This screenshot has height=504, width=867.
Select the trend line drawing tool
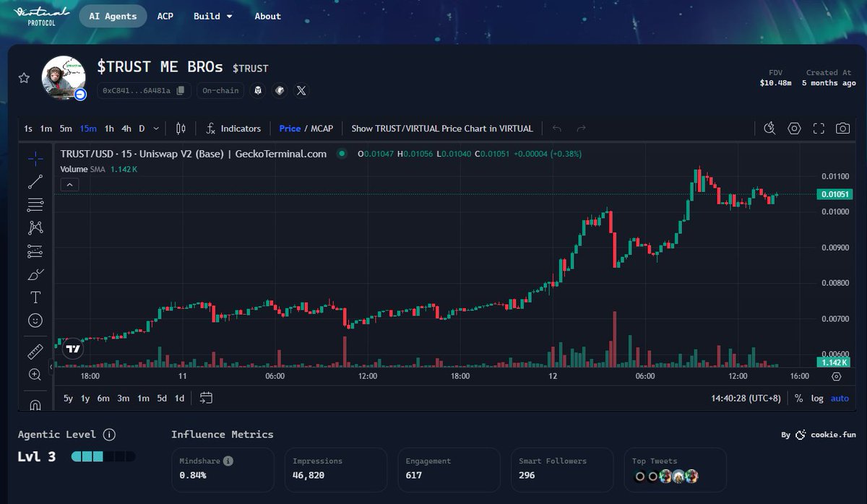pyautogui.click(x=35, y=181)
